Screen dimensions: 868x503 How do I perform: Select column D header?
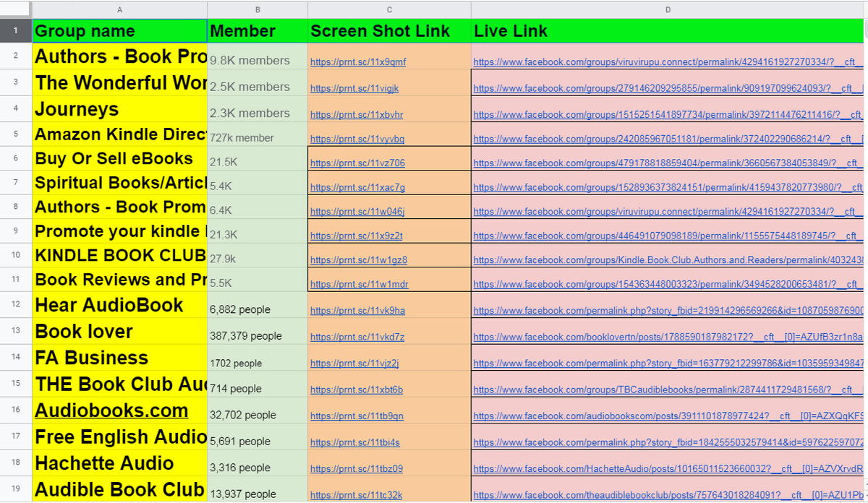tap(668, 9)
